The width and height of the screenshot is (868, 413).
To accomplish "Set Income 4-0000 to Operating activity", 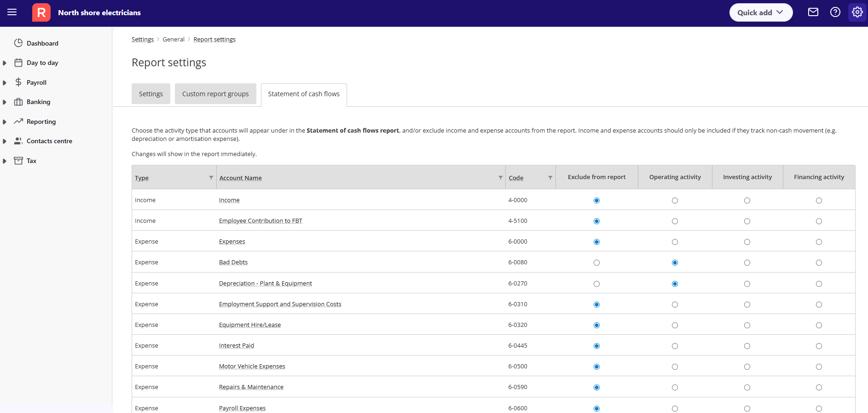I will click(x=675, y=200).
